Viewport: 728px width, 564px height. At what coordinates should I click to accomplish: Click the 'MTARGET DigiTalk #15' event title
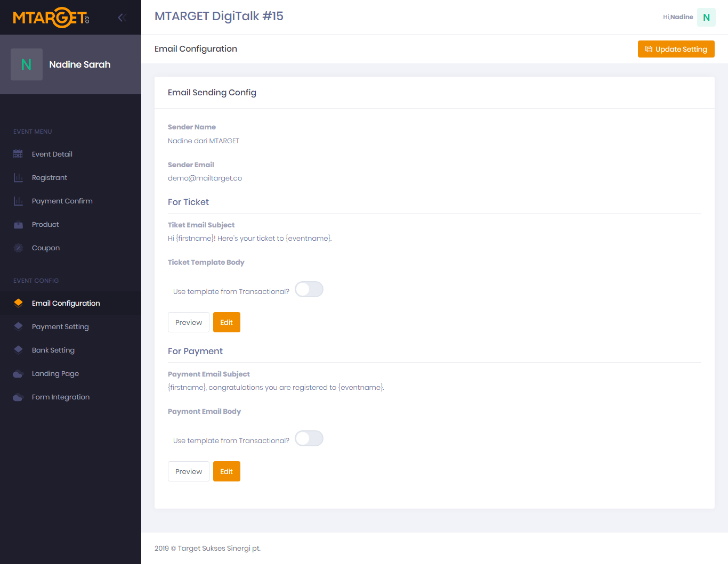pos(219,16)
